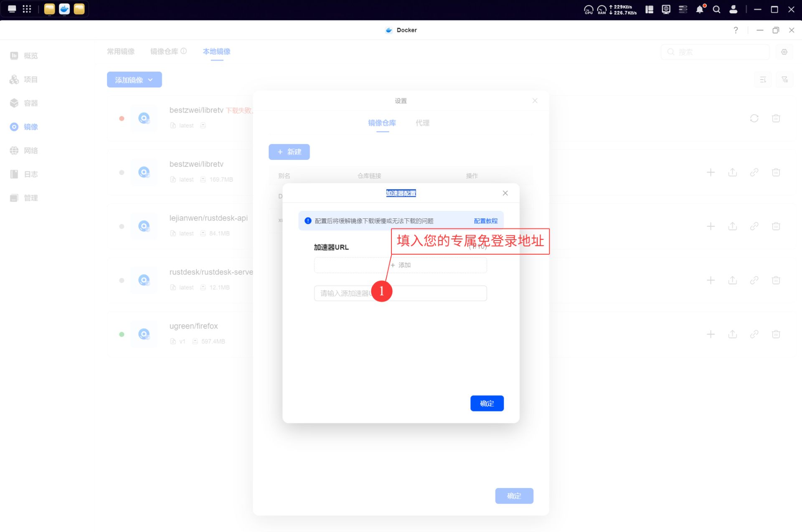Switch to the 代理 tab in settings
802x532 pixels.
(x=422, y=123)
